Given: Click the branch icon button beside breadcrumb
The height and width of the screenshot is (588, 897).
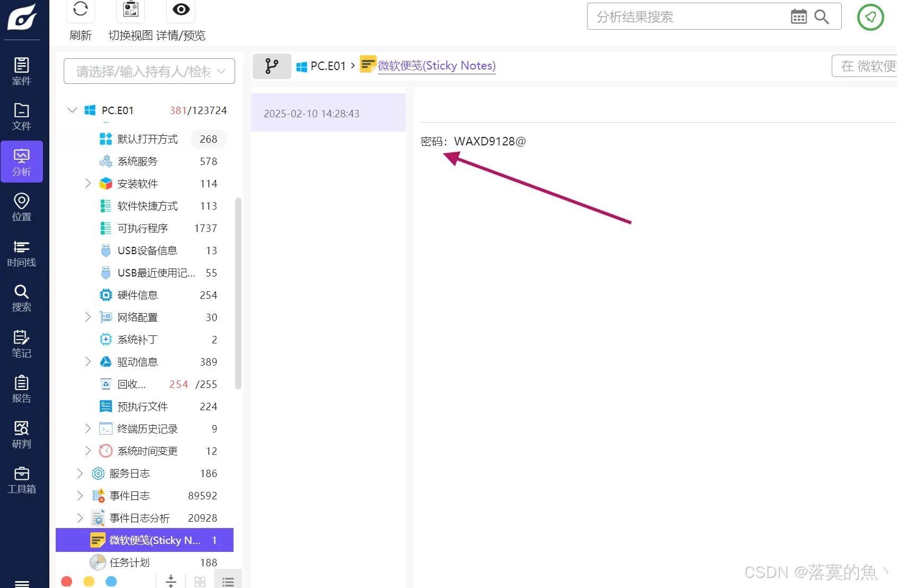Looking at the screenshot, I should pos(272,66).
